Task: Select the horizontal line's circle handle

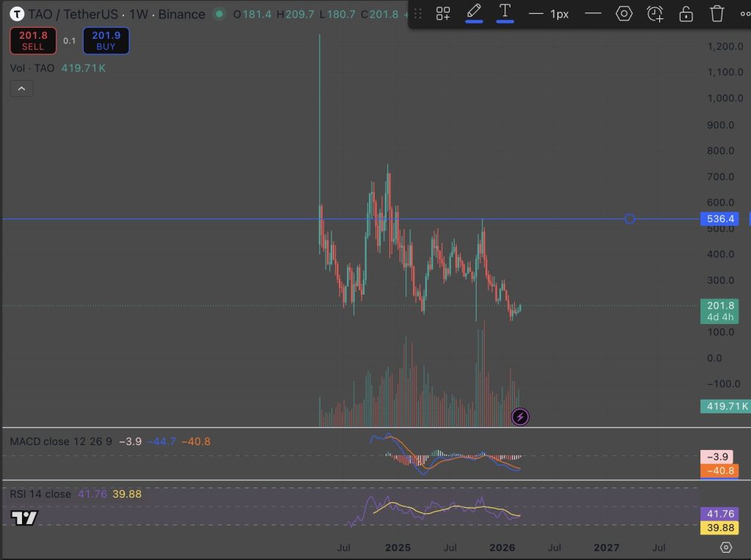Action: point(629,219)
